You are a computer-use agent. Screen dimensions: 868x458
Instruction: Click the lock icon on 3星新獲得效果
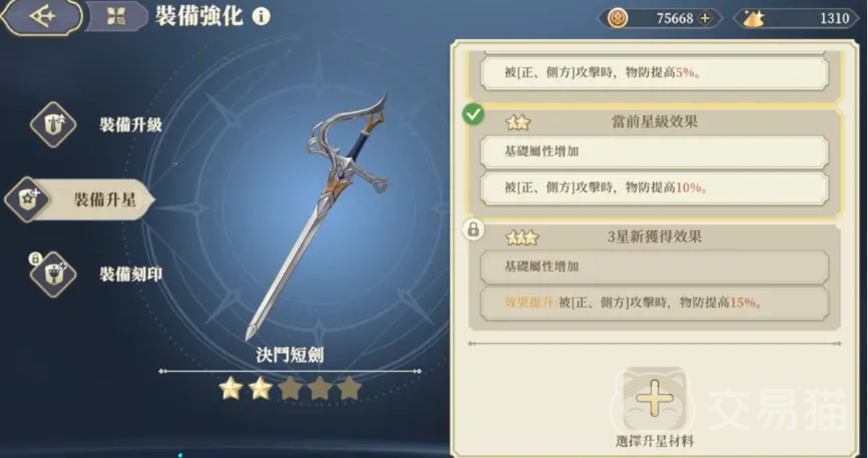pyautogui.click(x=473, y=229)
